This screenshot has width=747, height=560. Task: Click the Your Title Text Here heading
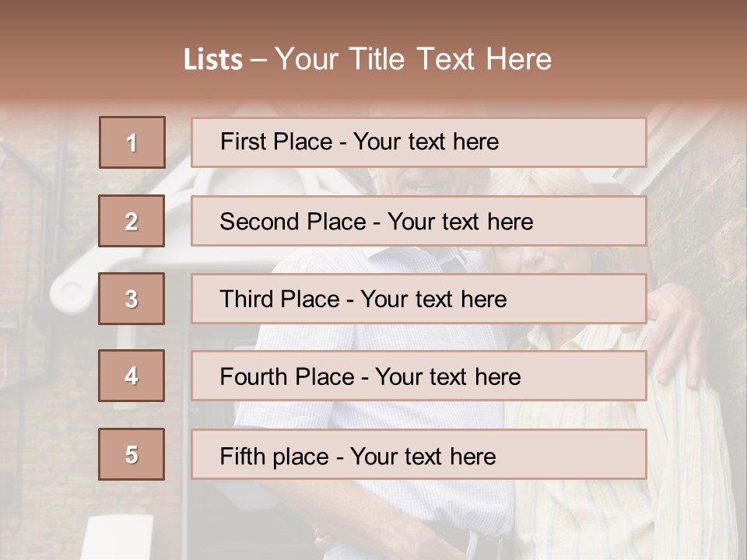(x=413, y=59)
